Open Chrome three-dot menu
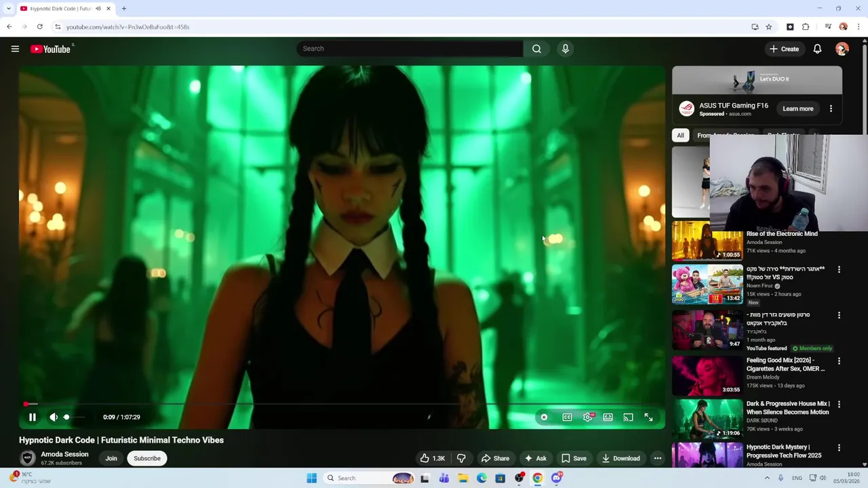The width and height of the screenshot is (868, 488). tap(859, 26)
